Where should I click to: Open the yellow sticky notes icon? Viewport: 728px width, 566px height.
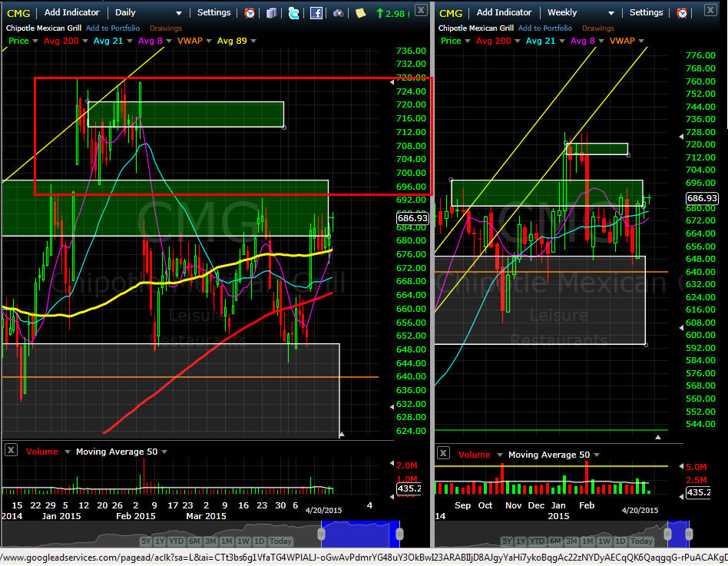(360, 13)
